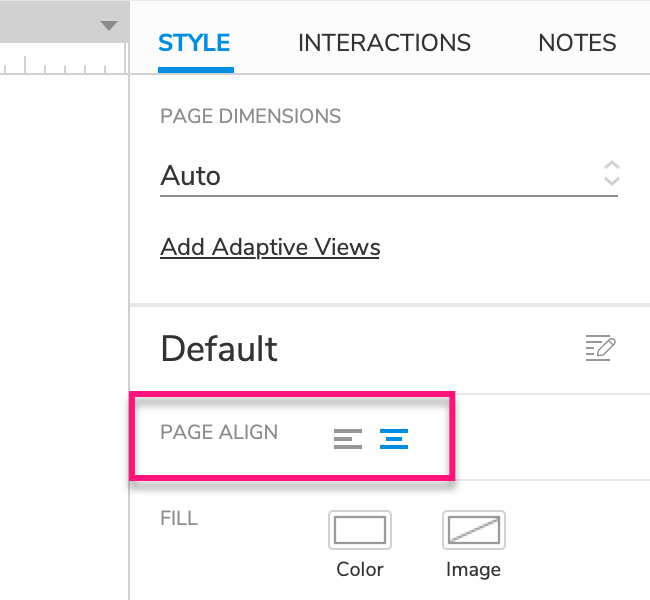This screenshot has height=600, width=650.
Task: Click the gray dropdown triangle above the ruler
Action: tap(109, 26)
